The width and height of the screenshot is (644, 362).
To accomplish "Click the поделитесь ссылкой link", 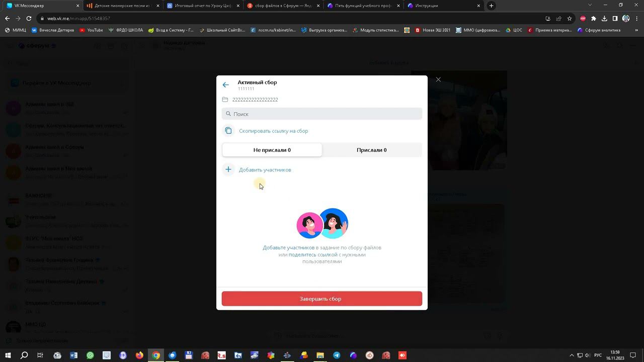I will tap(313, 254).
